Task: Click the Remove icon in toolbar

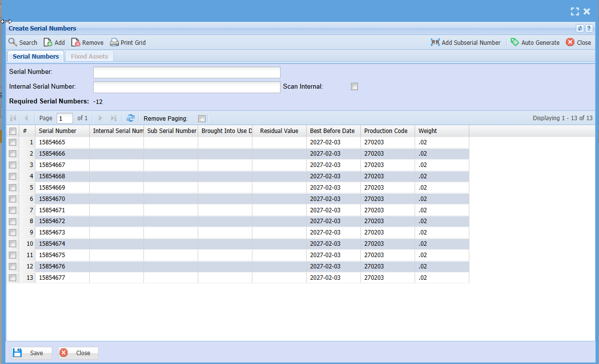Action: coord(75,42)
